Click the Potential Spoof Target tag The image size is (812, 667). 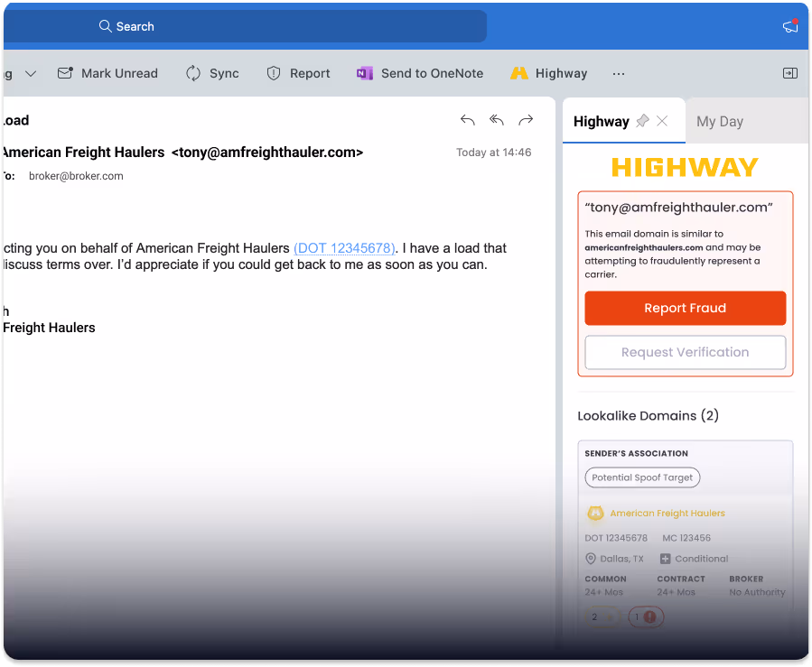click(x=642, y=477)
